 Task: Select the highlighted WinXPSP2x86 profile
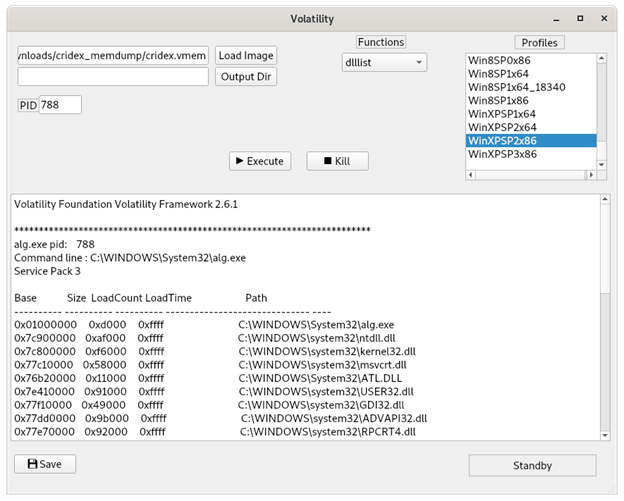click(531, 141)
